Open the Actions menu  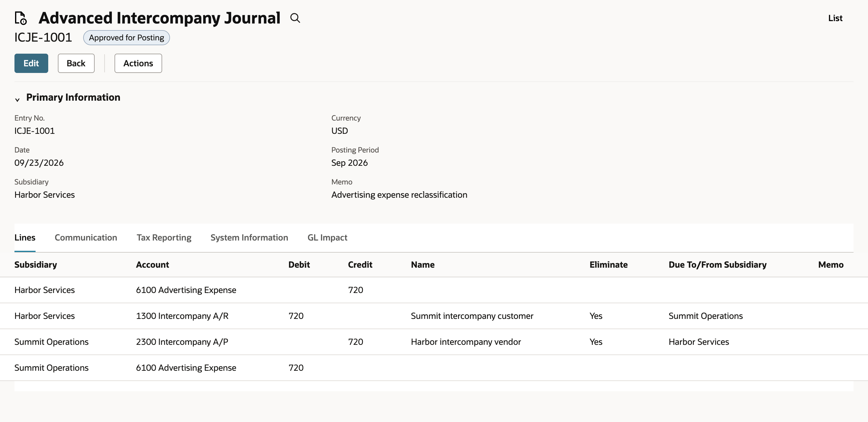(x=138, y=63)
